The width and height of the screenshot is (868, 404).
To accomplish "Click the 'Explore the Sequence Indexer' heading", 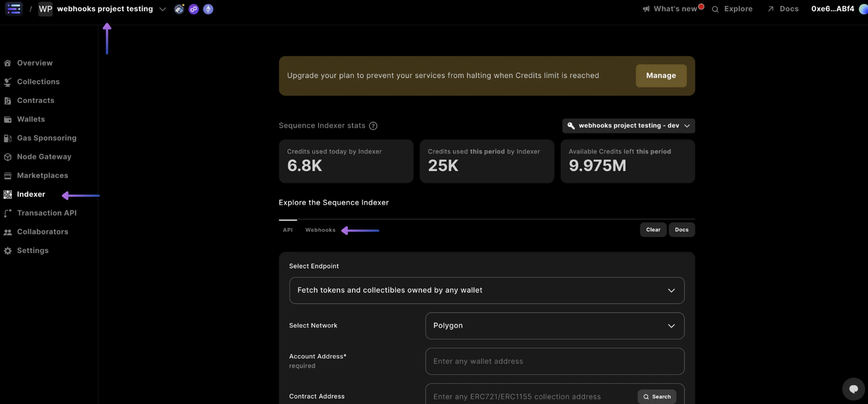I will coord(333,203).
